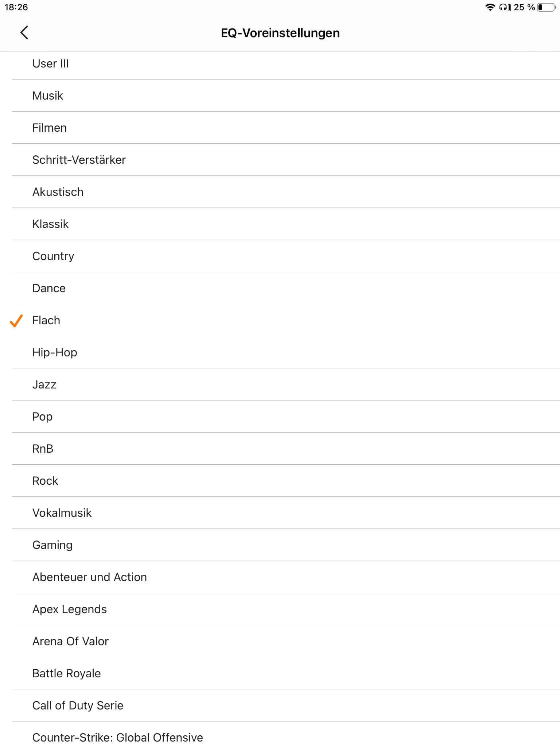Select the Musik preset
Viewport: 560px width, 747px height.
pyautogui.click(x=48, y=96)
